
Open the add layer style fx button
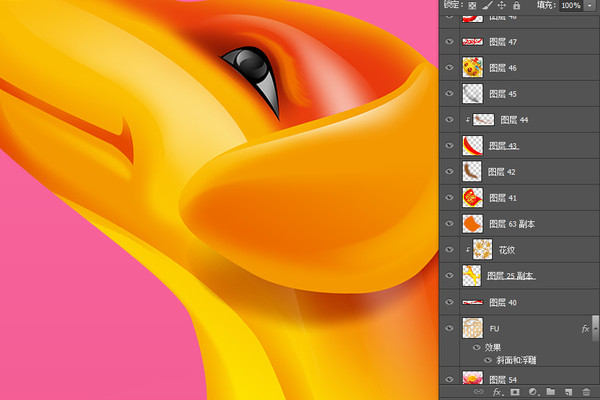point(497,392)
